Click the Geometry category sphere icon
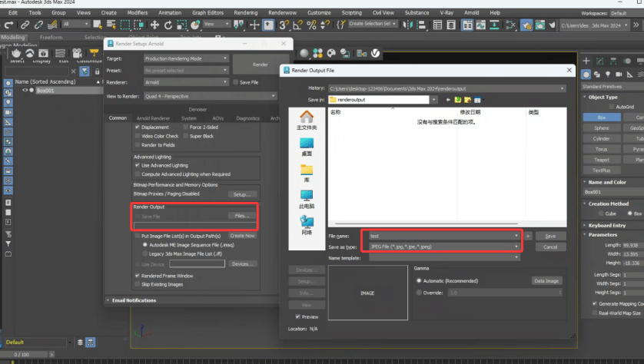Screen dimensions: 644x364 pyautogui.click(x=586, y=74)
